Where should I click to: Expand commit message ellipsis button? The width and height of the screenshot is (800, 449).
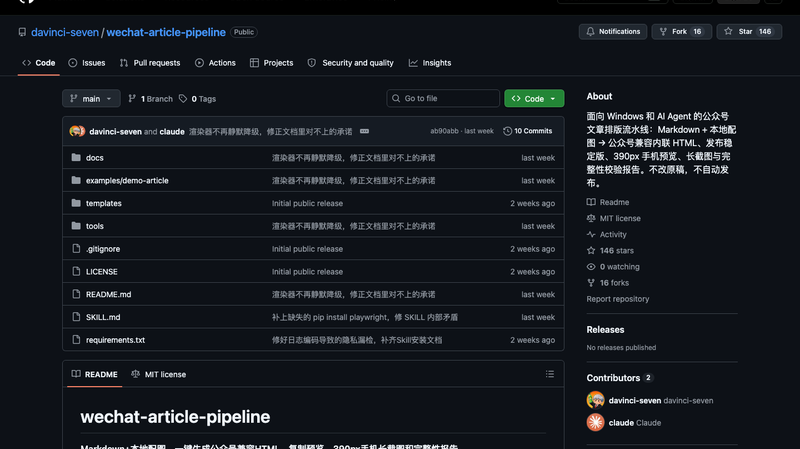(x=364, y=131)
